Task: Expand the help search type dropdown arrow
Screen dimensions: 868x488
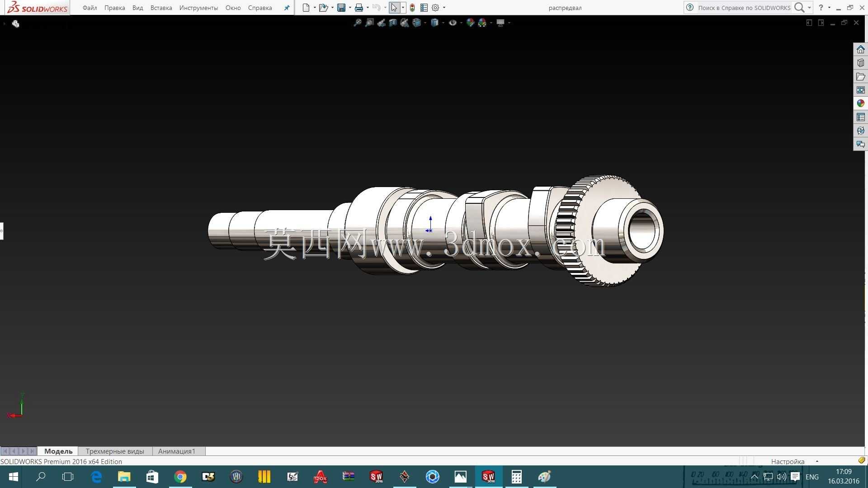Action: tap(809, 8)
